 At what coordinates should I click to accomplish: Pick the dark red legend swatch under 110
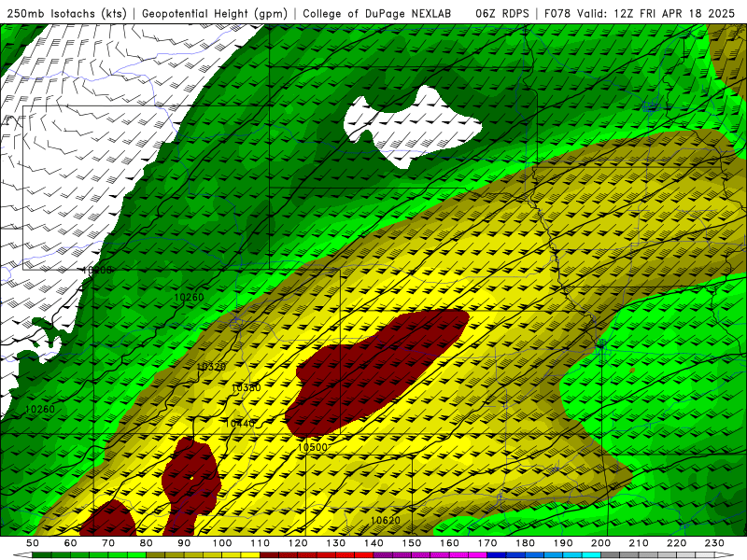pyautogui.click(x=269, y=555)
